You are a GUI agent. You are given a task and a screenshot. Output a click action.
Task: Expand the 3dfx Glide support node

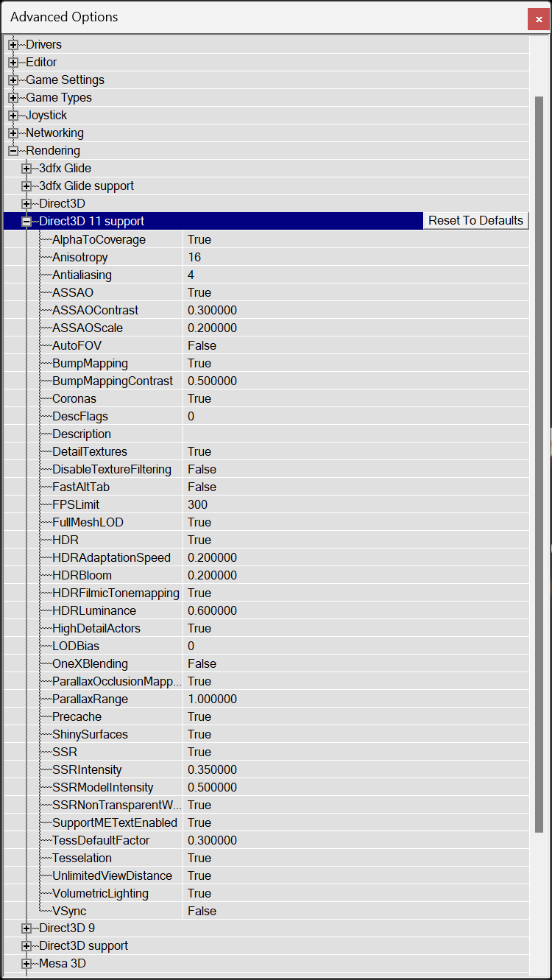tap(26, 186)
